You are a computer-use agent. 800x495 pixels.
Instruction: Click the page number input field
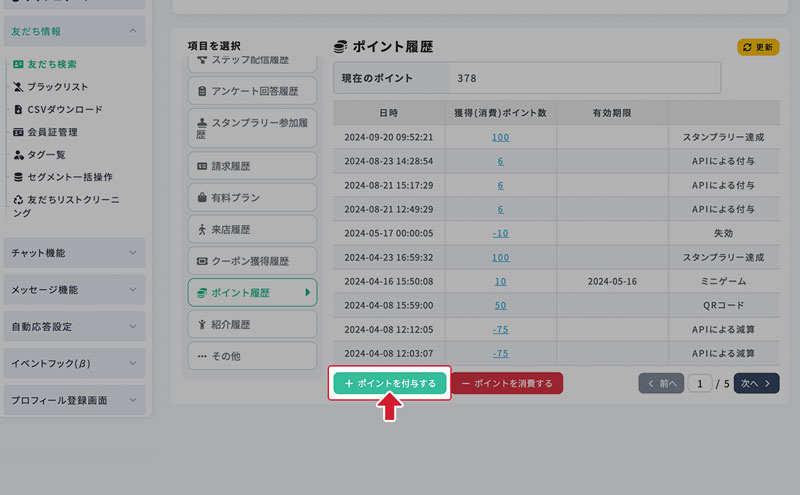pyautogui.click(x=700, y=383)
